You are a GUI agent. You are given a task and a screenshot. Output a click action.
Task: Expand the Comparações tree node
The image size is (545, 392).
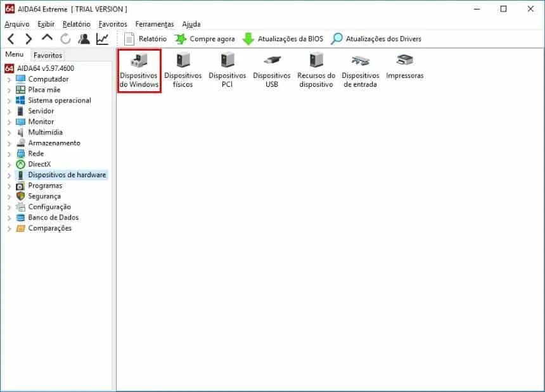point(10,229)
